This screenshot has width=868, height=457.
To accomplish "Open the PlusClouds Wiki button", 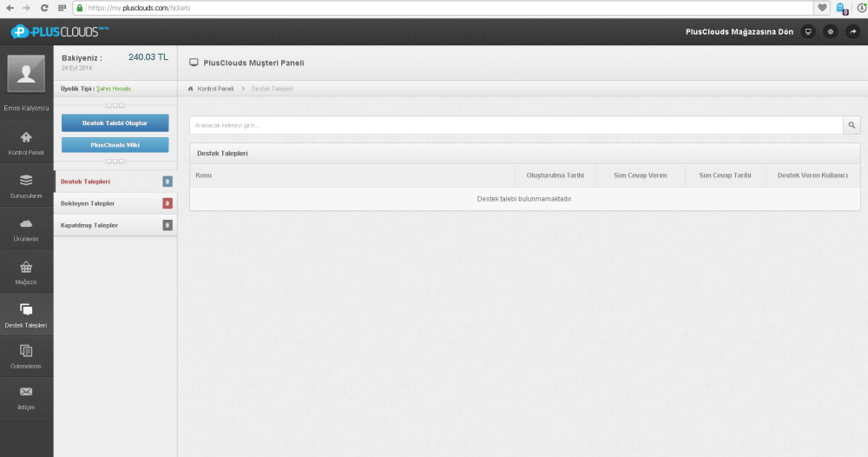I will click(115, 145).
